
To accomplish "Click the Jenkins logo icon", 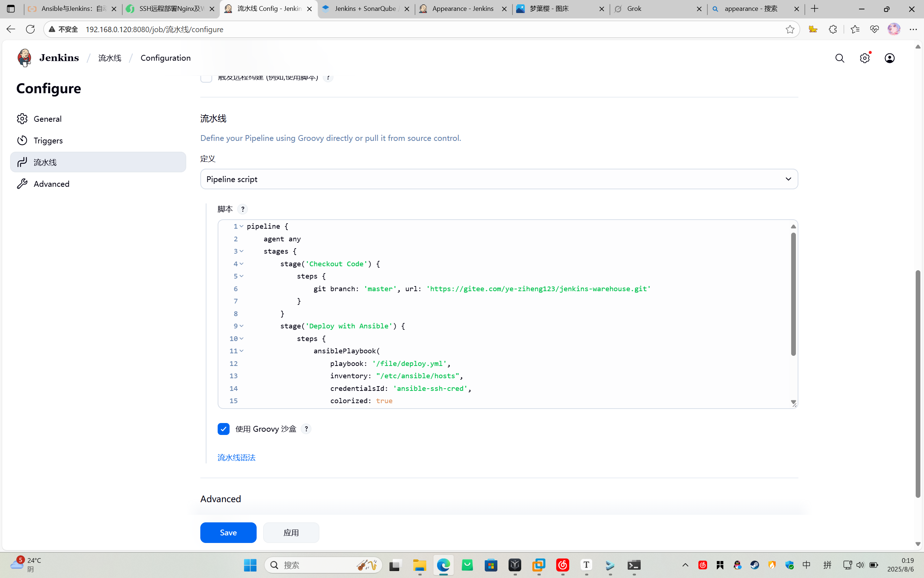I will (25, 58).
